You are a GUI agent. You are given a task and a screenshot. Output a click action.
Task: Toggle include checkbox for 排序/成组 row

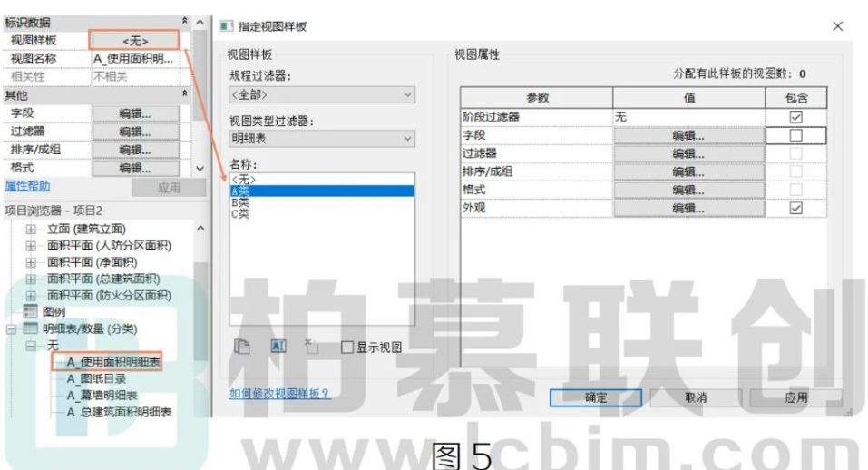tap(795, 171)
